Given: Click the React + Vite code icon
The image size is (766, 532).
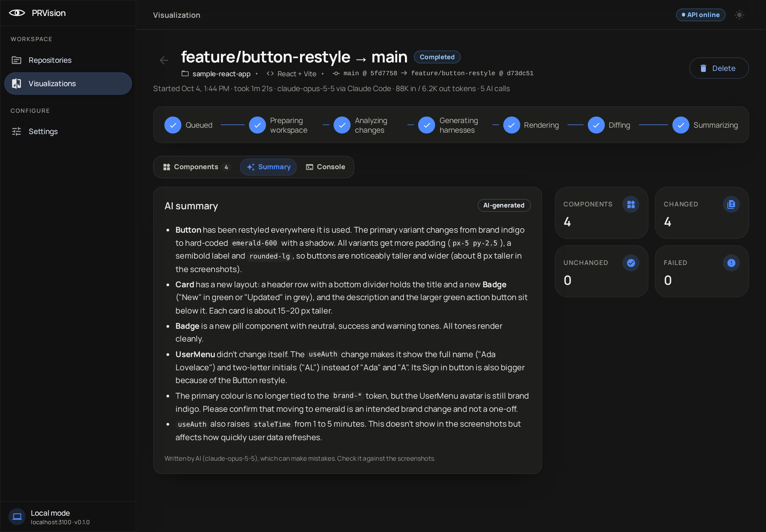Looking at the screenshot, I should tap(270, 73).
